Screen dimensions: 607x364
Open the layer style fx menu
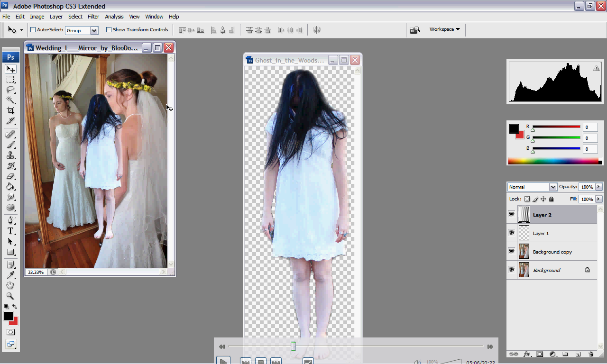[527, 354]
